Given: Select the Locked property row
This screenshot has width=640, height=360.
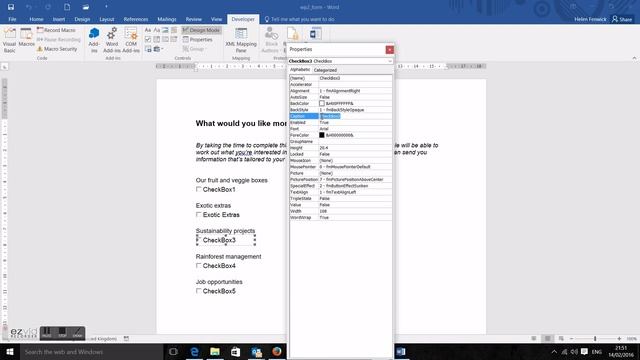Looking at the screenshot, I should tap(340, 154).
